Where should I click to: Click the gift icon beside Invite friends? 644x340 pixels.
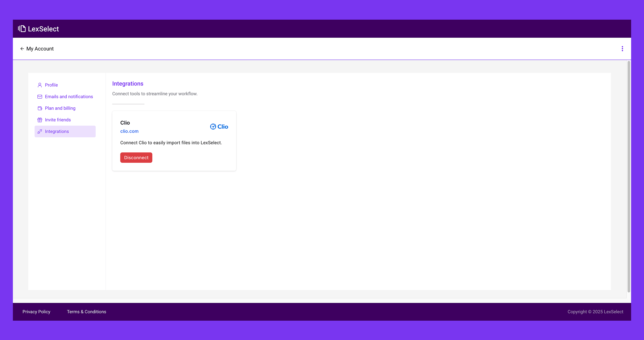[40, 120]
